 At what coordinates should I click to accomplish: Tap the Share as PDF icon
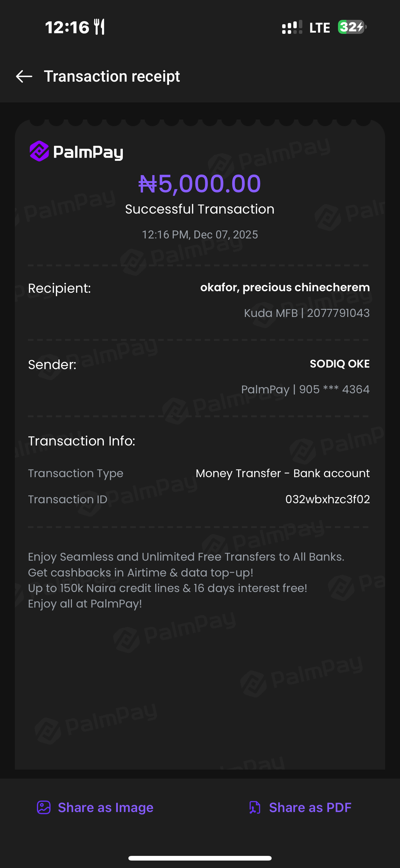click(x=255, y=807)
